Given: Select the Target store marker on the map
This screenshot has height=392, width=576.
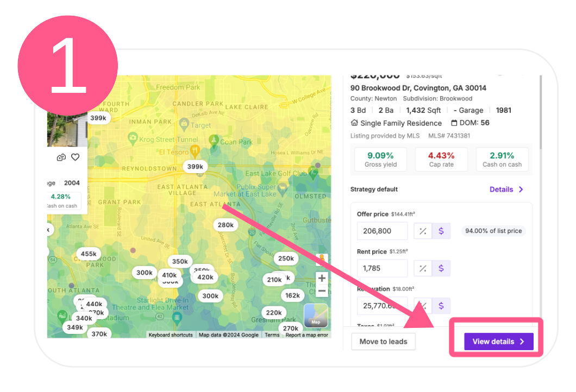Looking at the screenshot, I should [184, 125].
